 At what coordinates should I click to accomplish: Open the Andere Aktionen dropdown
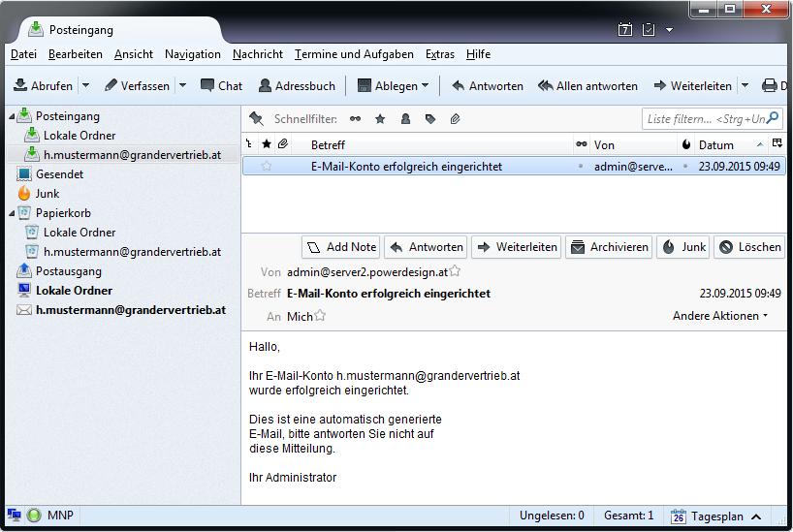click(x=720, y=316)
